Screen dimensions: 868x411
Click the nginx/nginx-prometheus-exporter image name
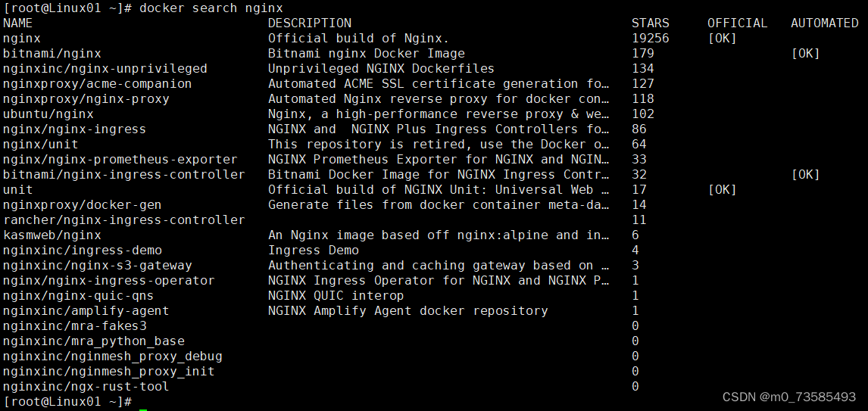click(x=120, y=159)
